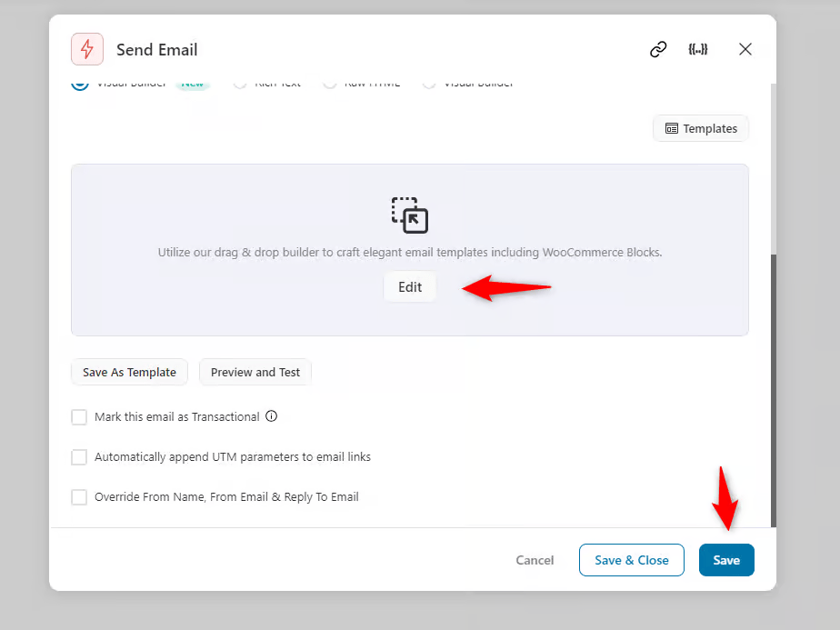Click Cancel in dialog footer
This screenshot has width=840, height=630.
[535, 560]
